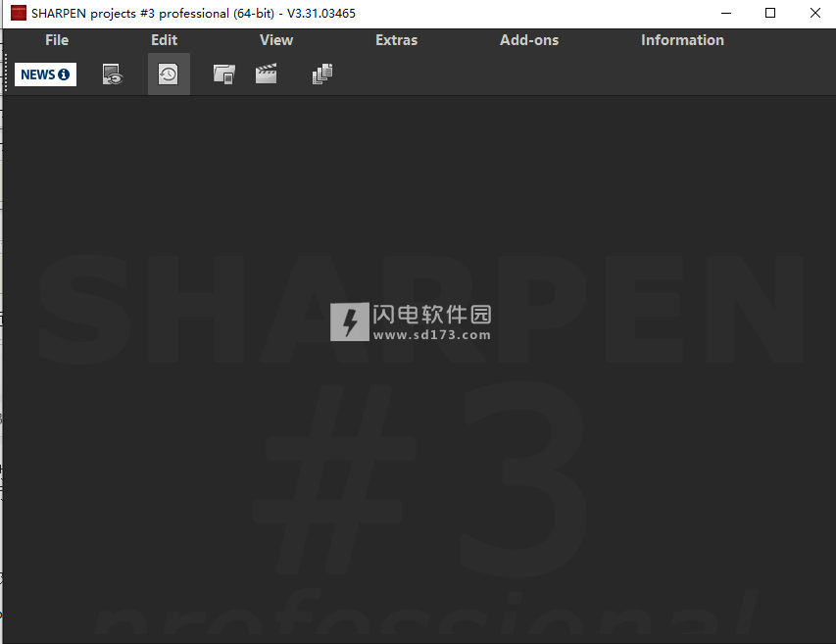The image size is (836, 644).
Task: Click the image with eye icon
Action: coord(113,74)
